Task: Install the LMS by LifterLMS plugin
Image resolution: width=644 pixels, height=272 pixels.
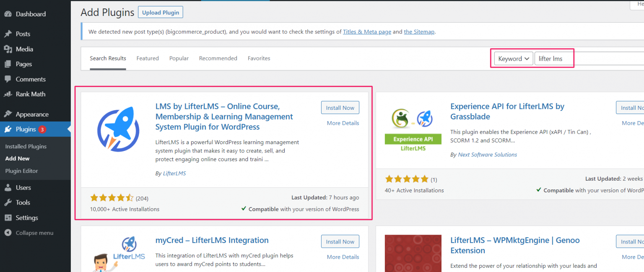Action: (x=340, y=107)
